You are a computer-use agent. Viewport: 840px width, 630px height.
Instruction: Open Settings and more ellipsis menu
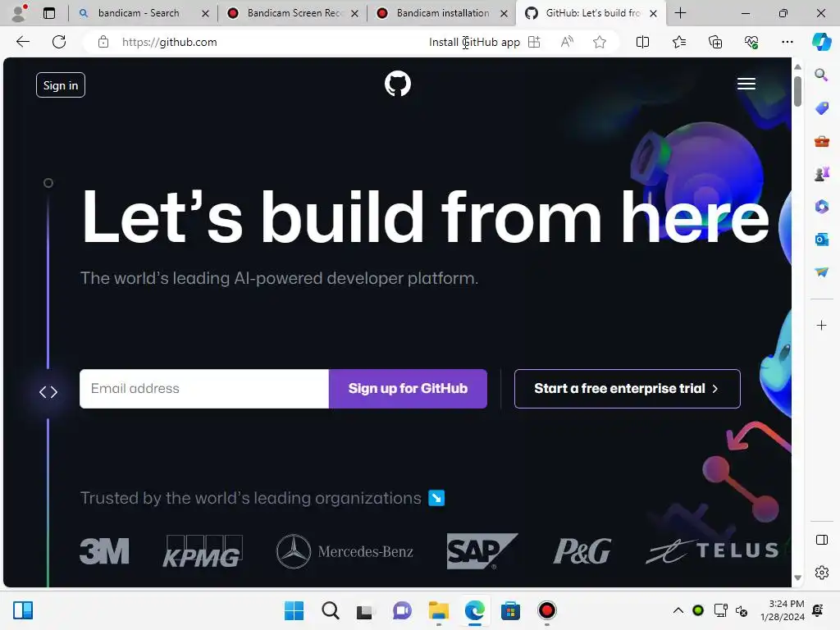click(787, 42)
